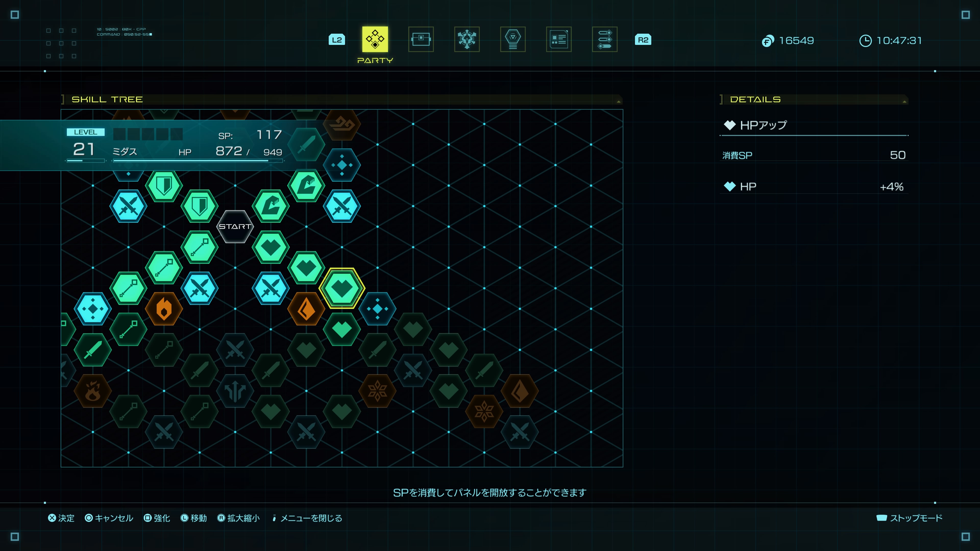Click the R2 next tab button
980x551 pixels.
[x=643, y=40]
